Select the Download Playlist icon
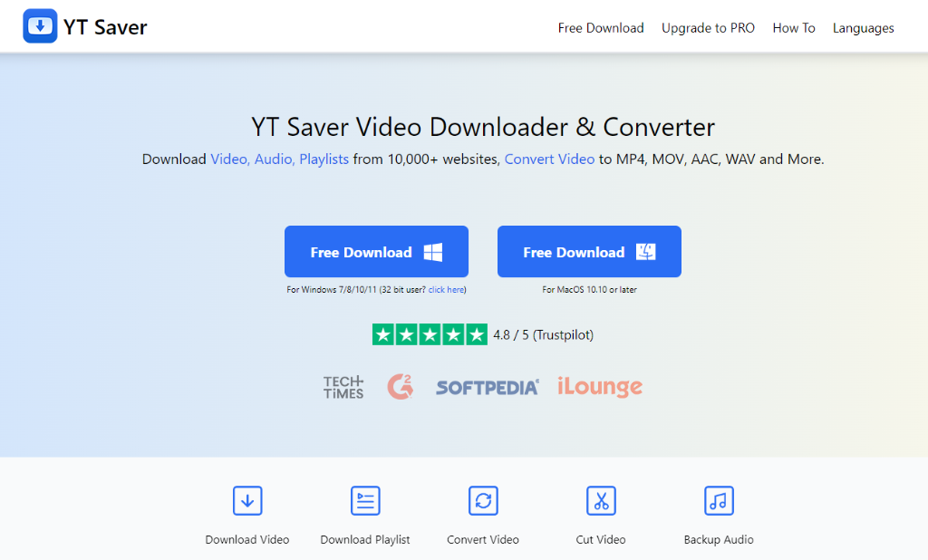This screenshot has height=560, width=928. point(365,501)
